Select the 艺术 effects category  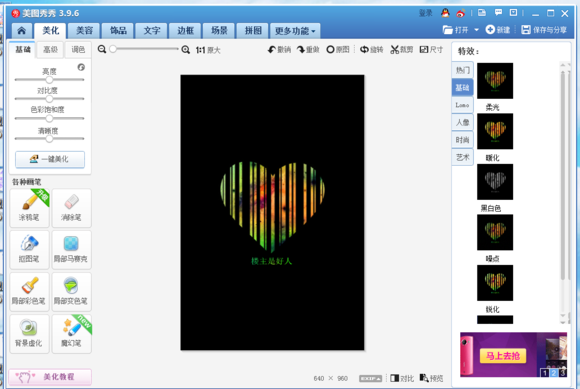[462, 158]
